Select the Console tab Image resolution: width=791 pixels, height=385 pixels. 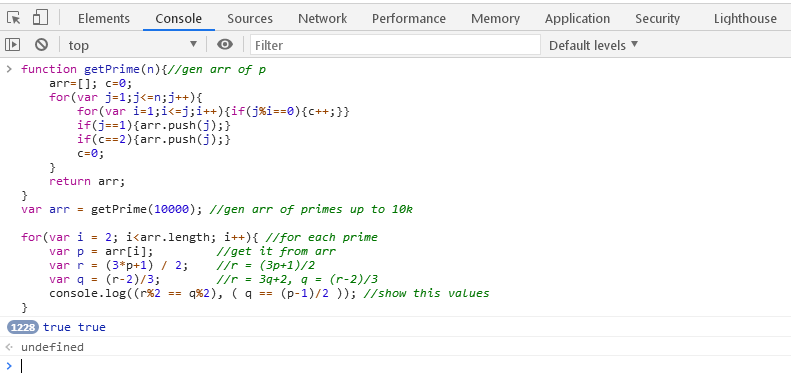pyautogui.click(x=179, y=19)
